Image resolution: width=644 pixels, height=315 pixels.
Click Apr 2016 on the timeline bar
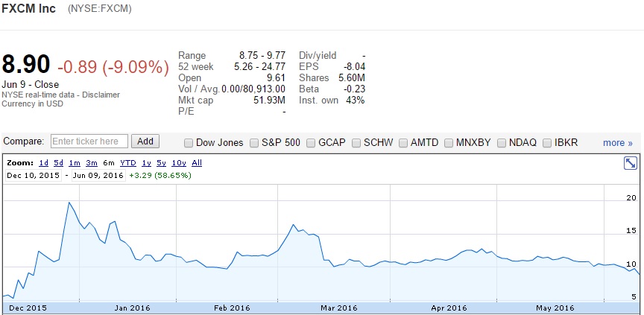click(x=449, y=308)
